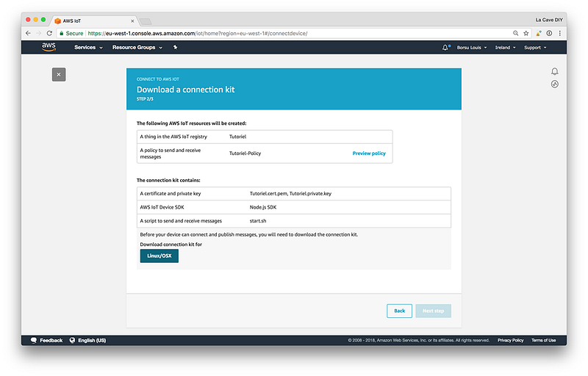
Task: Close the AWS IoT tab
Action: 132,21
